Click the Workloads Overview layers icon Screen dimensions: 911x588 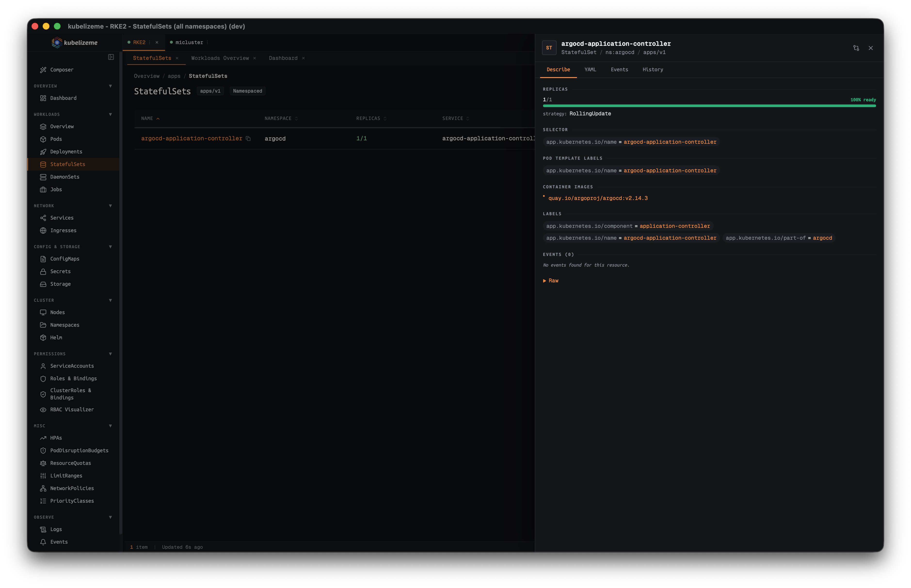point(43,126)
